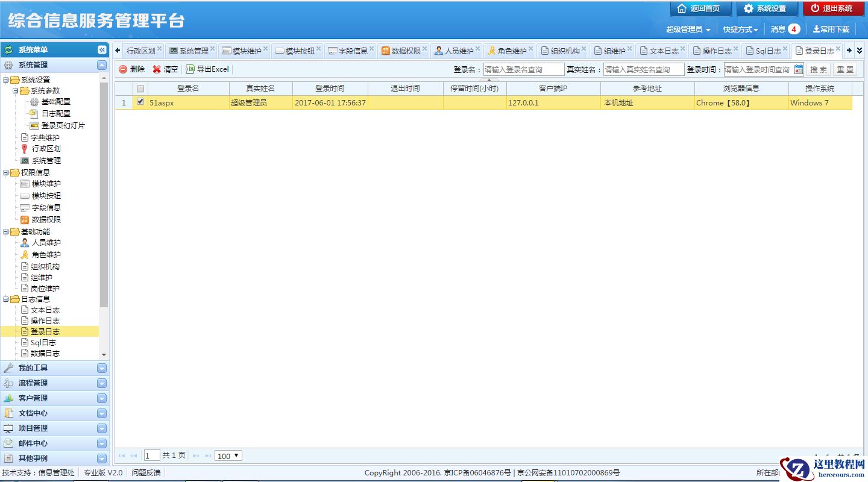This screenshot has width=868, height=482.
Task: Click the 返回首页 button
Action: [x=700, y=8]
